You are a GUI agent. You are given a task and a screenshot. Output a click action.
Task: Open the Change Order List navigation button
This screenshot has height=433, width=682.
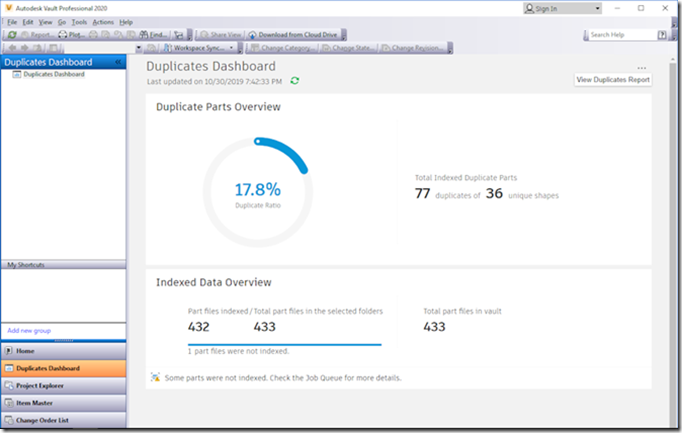pyautogui.click(x=64, y=420)
